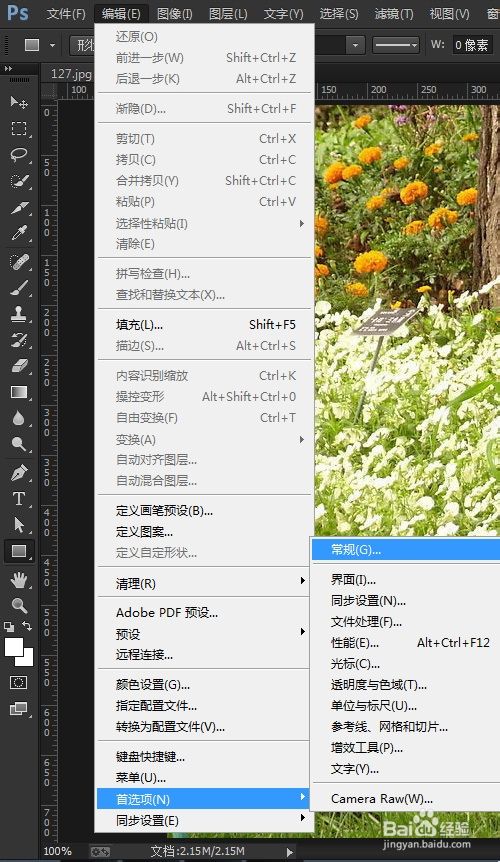Viewport: 500px width, 862px height.
Task: Select the Eyedropper tool
Action: pyautogui.click(x=19, y=234)
